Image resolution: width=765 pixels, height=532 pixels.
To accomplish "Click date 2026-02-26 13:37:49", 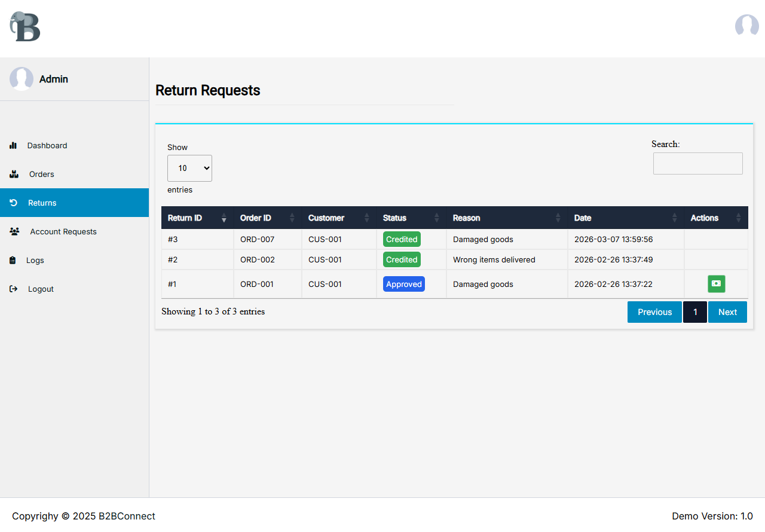I will 613,259.
